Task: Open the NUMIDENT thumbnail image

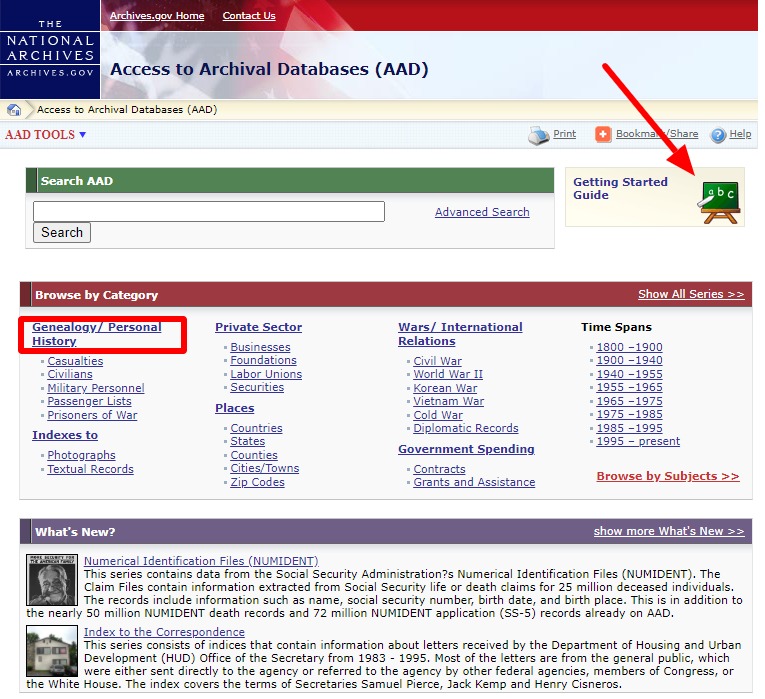Action: tap(52, 580)
